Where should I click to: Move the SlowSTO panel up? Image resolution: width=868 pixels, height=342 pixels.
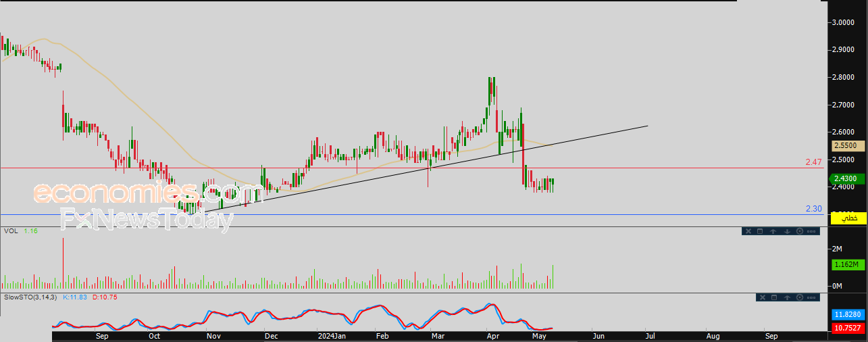[x=787, y=297]
